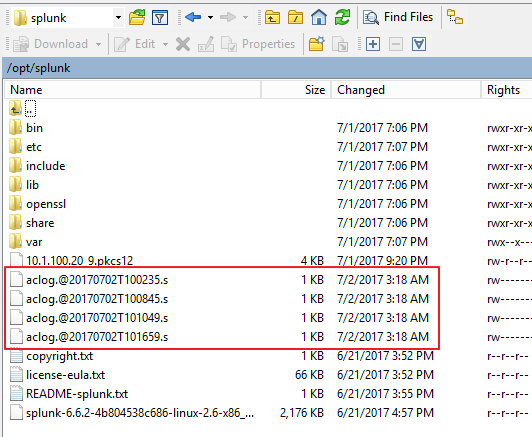Viewport: 532px width, 437px height.
Task: Select file aclog.@20170702T101049.s
Action: (97, 318)
